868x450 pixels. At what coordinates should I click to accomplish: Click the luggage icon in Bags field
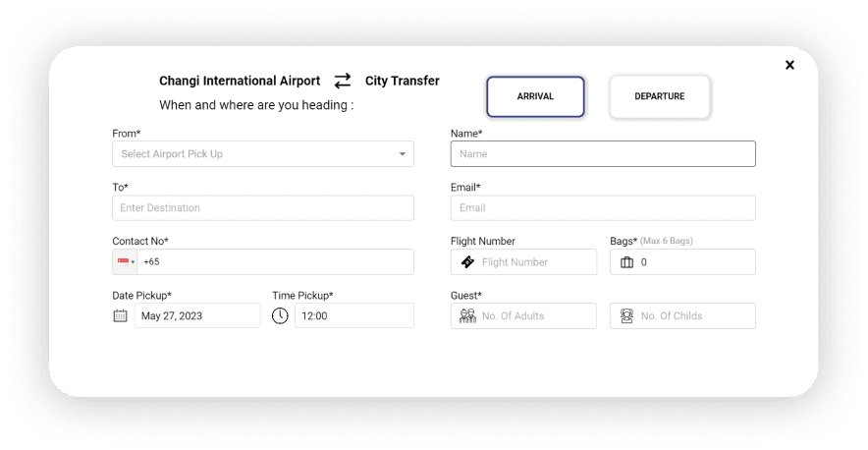coord(626,262)
